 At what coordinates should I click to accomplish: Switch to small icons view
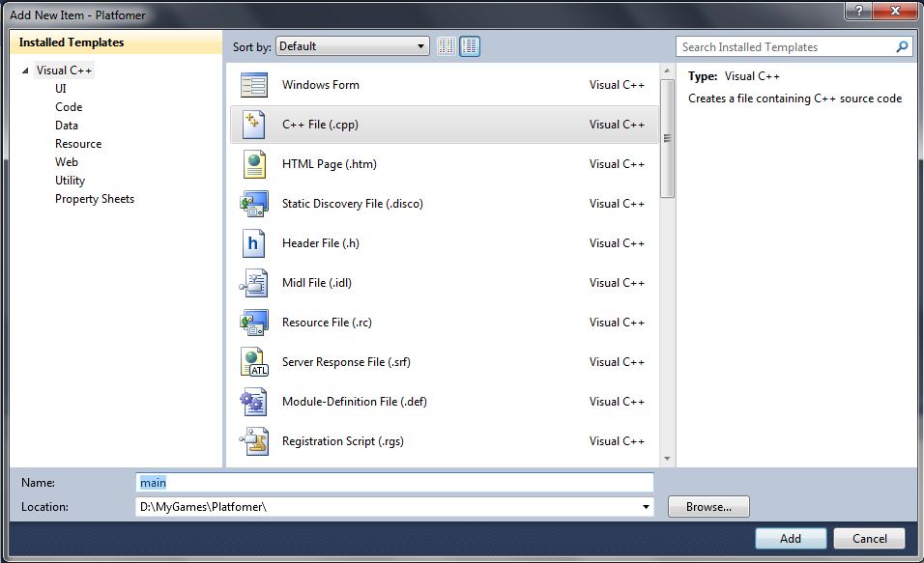446,45
